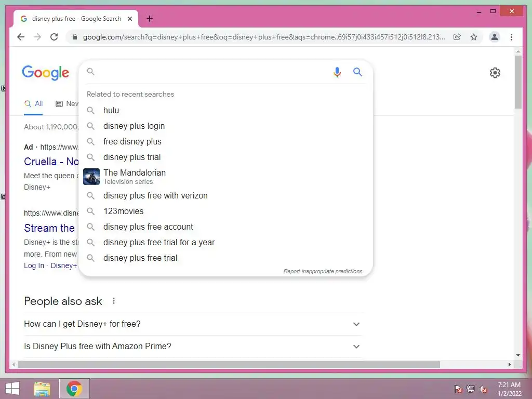
Task: Click the scroll down arrow
Action: click(518, 355)
